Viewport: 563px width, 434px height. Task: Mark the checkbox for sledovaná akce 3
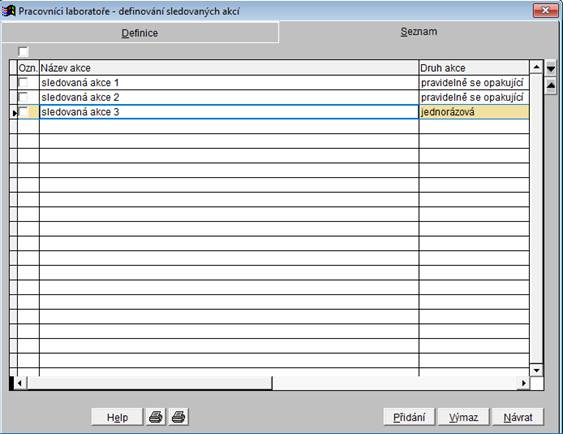click(x=23, y=112)
